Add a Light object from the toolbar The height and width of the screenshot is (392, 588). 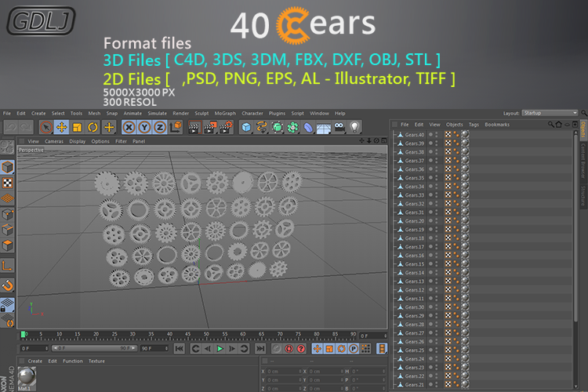point(354,128)
